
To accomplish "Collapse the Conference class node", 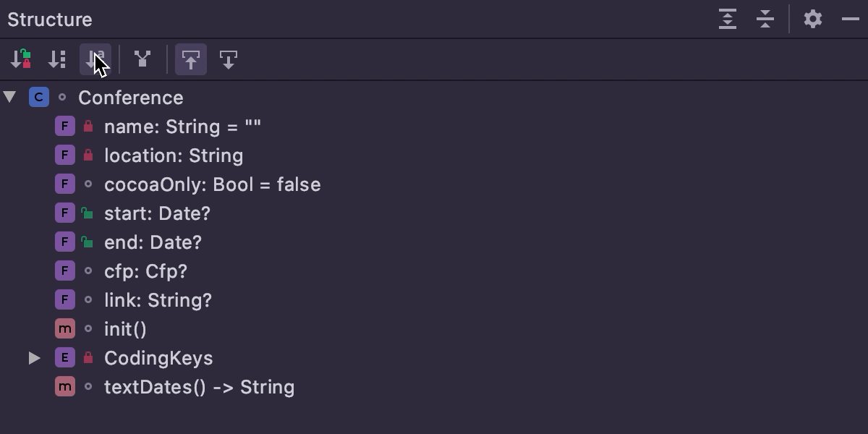I will (10, 97).
